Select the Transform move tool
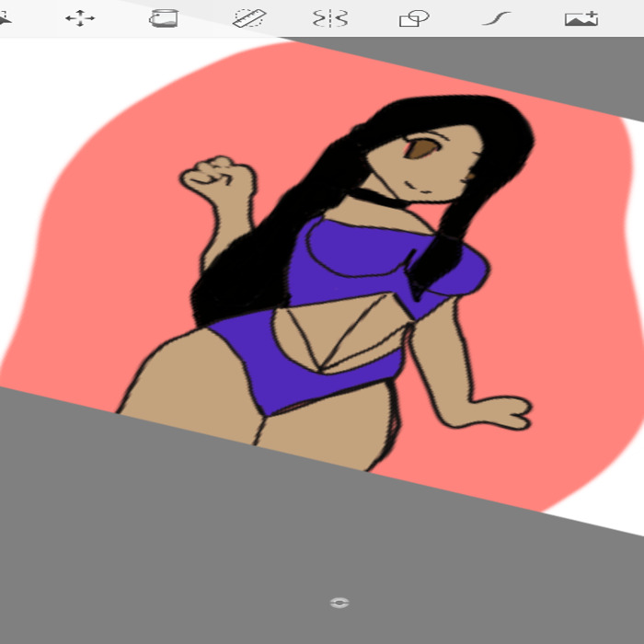This screenshot has width=644, height=644. click(80, 18)
